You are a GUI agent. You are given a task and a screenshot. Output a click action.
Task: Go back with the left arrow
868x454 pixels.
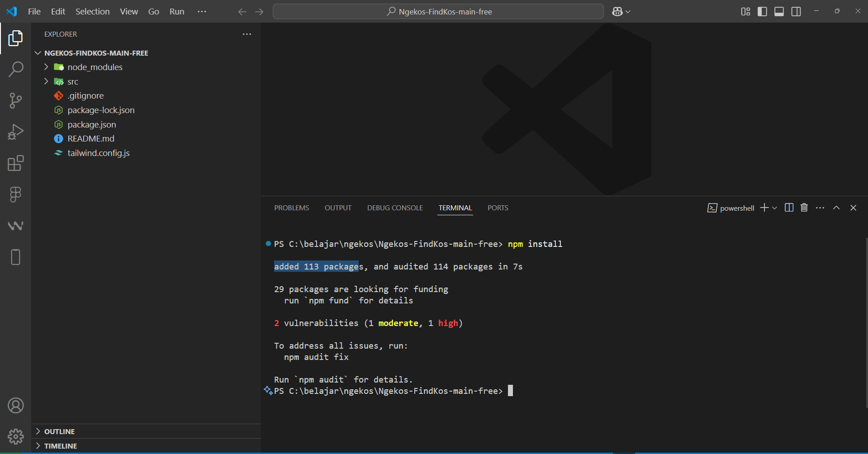(242, 12)
